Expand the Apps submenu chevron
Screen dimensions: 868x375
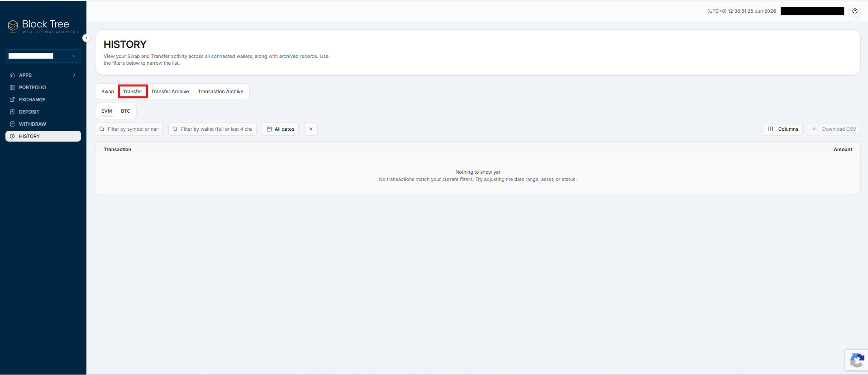(74, 75)
